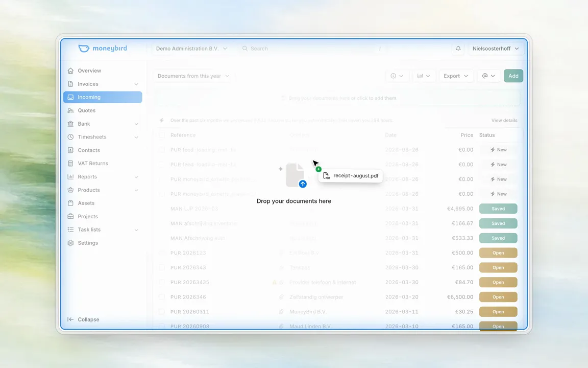The width and height of the screenshot is (588, 368).
Task: Click the Incoming inbox icon
Action: click(x=70, y=97)
